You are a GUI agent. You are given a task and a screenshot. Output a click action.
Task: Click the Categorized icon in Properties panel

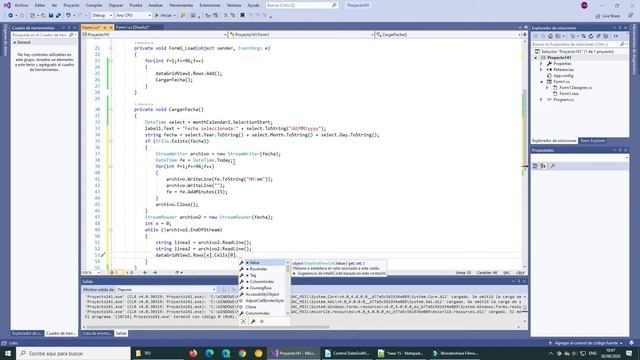pos(536,166)
